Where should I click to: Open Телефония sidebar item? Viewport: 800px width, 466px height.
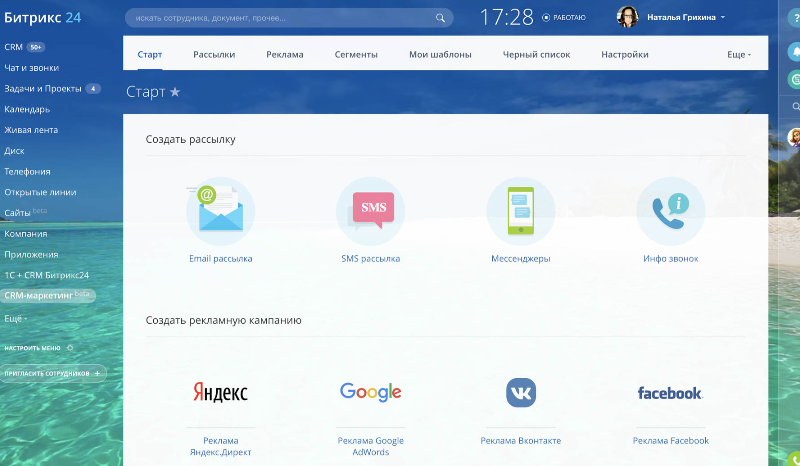(27, 171)
